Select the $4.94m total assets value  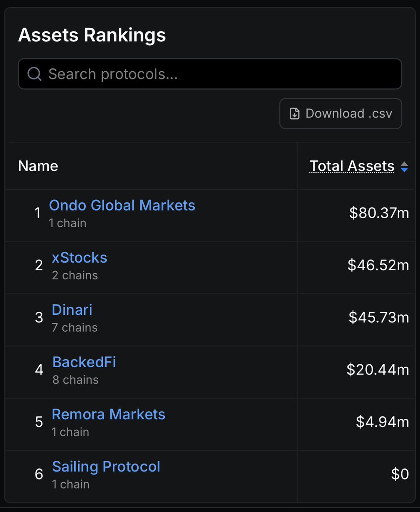(x=382, y=422)
